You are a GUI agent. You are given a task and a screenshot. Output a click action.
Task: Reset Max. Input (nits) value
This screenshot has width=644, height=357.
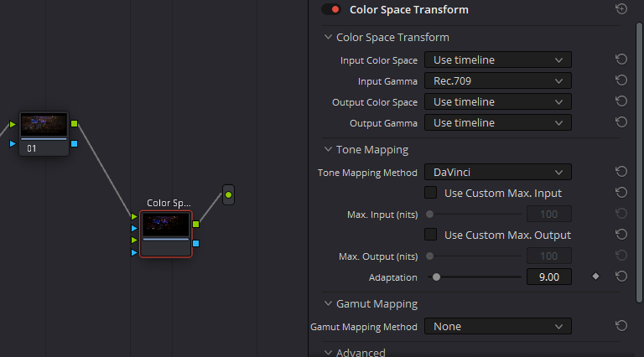621,214
